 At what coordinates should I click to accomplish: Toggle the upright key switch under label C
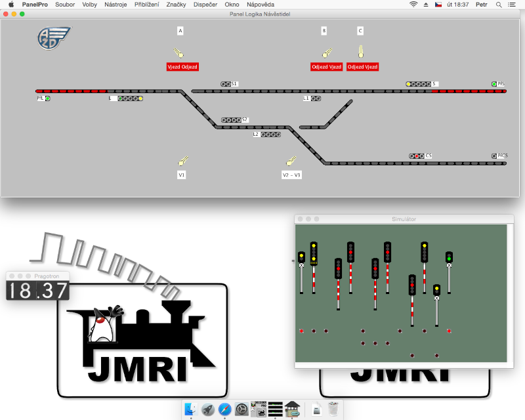click(x=360, y=51)
